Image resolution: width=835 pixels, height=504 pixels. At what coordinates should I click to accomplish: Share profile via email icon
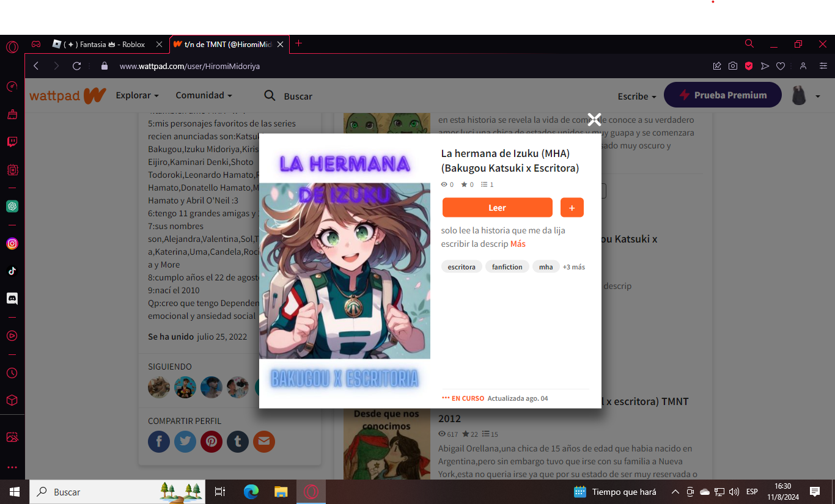coord(264,441)
